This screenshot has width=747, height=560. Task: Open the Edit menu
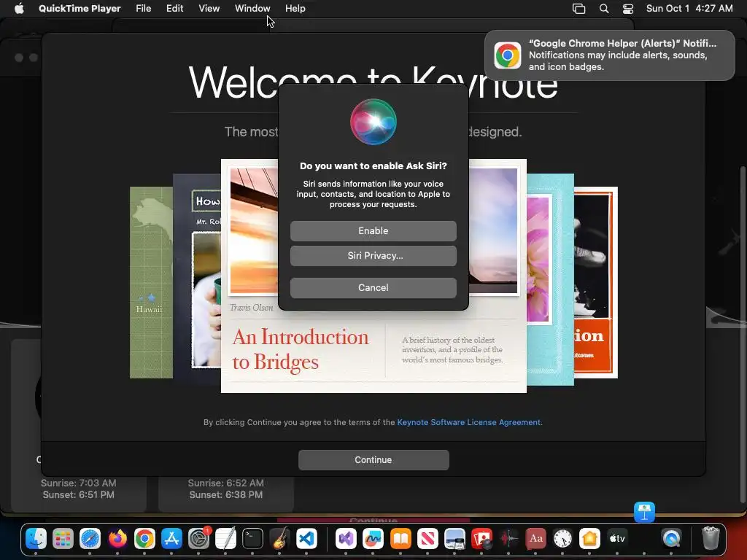(175, 9)
